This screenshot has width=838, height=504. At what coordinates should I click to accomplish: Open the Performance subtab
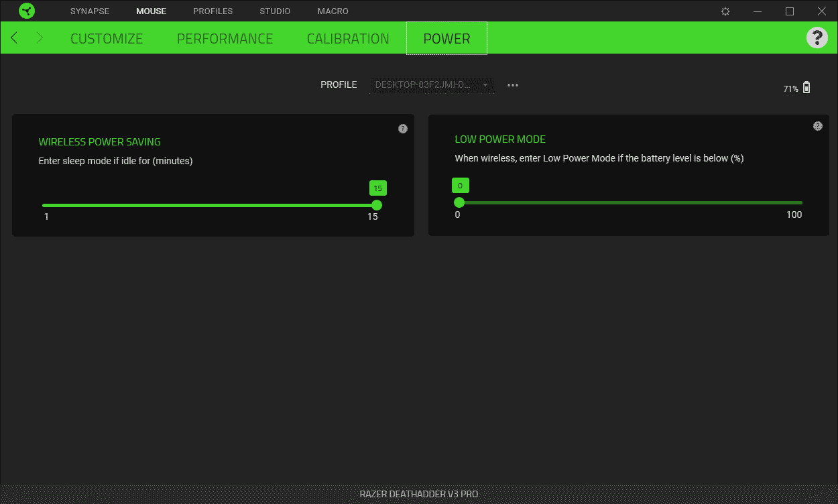point(225,38)
